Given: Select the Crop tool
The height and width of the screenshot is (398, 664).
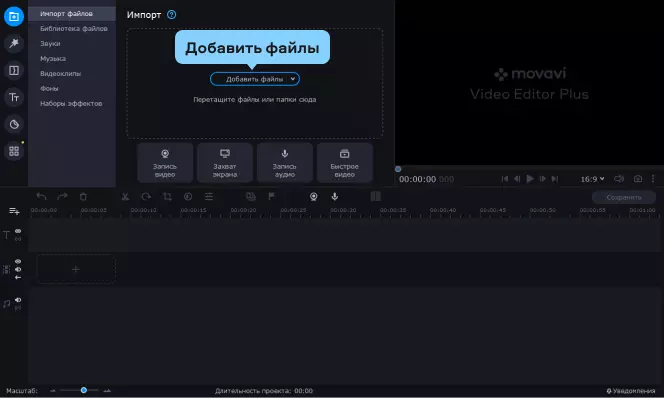Looking at the screenshot, I should 167,197.
